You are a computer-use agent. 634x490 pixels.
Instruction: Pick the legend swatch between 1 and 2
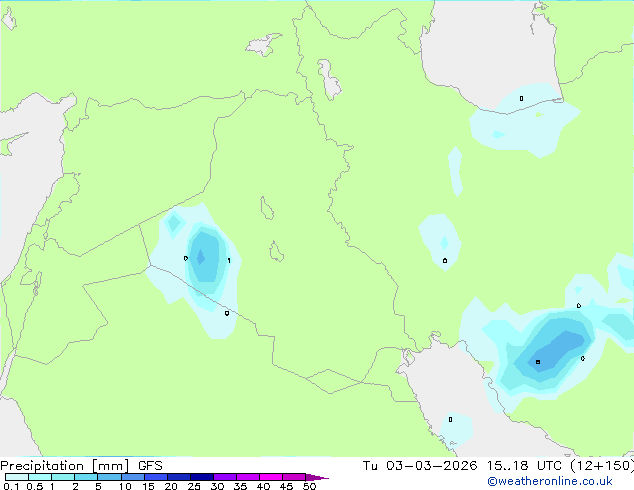63,477
